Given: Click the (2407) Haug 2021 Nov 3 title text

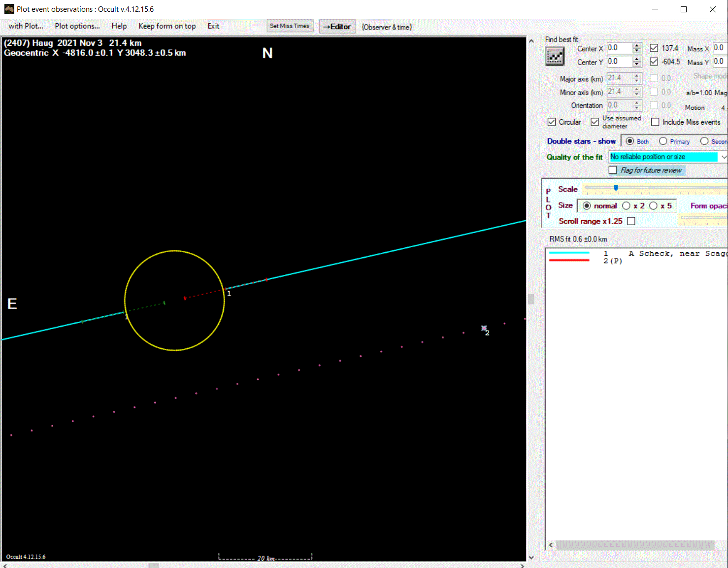Looking at the screenshot, I should pos(73,43).
